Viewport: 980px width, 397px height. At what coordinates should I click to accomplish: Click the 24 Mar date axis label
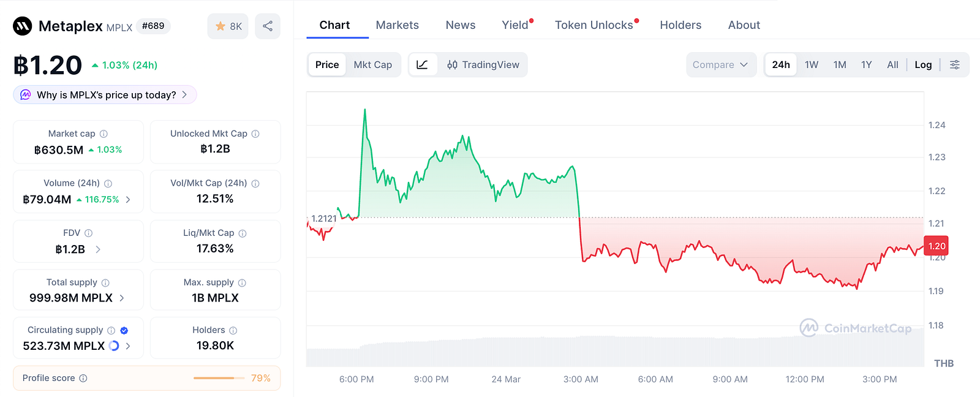tap(506, 379)
